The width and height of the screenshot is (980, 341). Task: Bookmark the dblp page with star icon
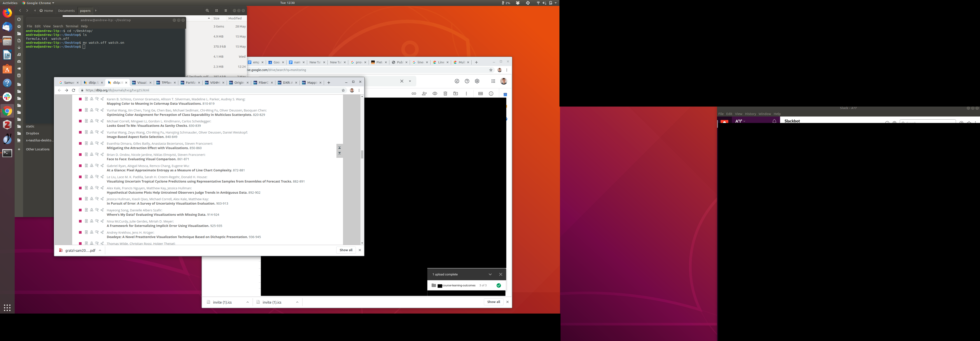point(343,90)
